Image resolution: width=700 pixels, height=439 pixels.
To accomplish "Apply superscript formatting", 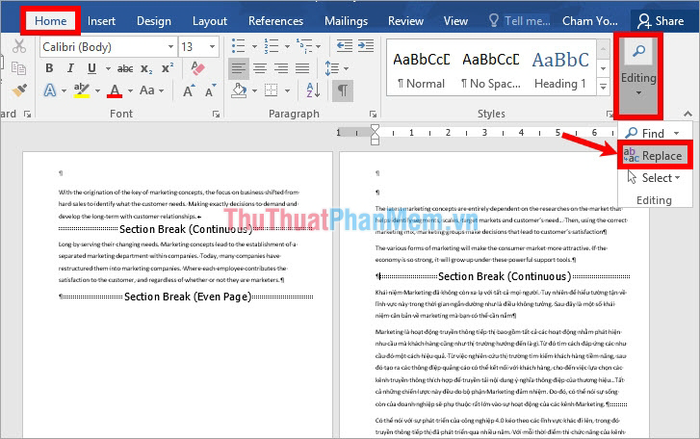I will tap(167, 69).
